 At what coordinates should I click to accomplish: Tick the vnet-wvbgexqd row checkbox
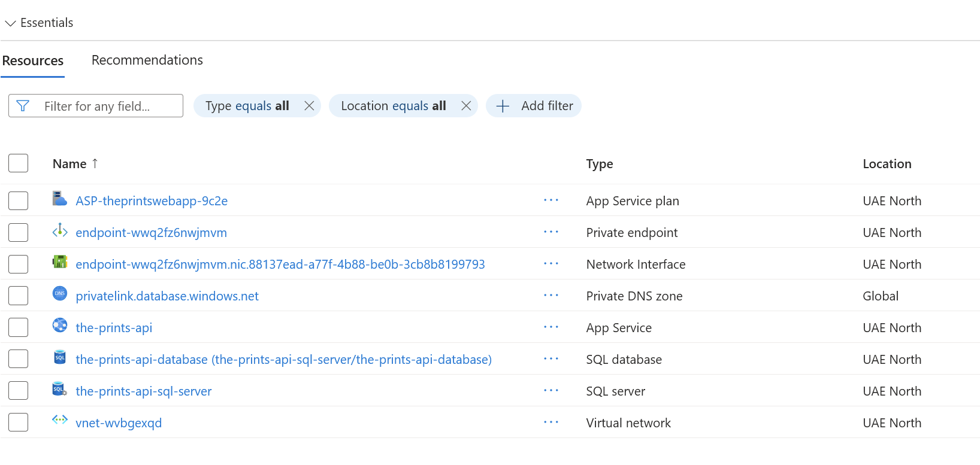click(19, 423)
